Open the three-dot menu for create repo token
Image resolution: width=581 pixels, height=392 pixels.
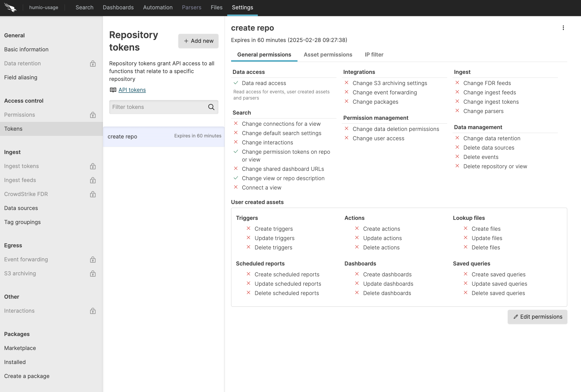[x=563, y=28]
